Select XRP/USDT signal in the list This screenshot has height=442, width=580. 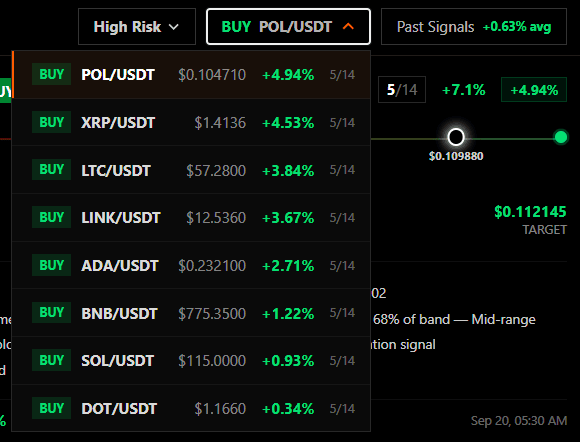point(191,122)
